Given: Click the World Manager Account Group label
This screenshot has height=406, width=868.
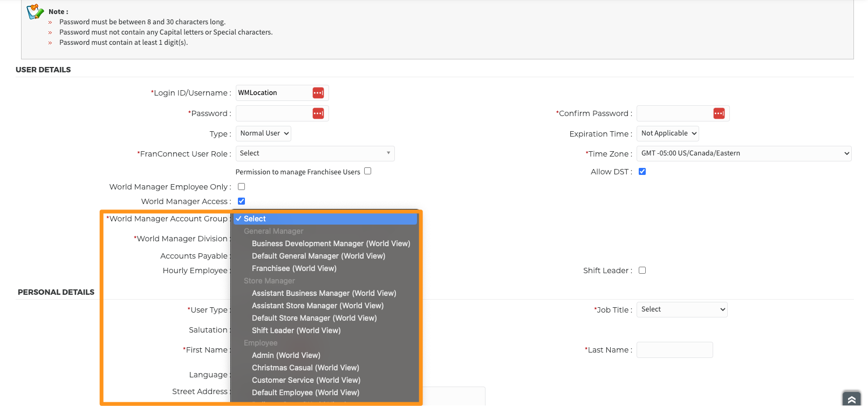Looking at the screenshot, I should pyautogui.click(x=168, y=219).
